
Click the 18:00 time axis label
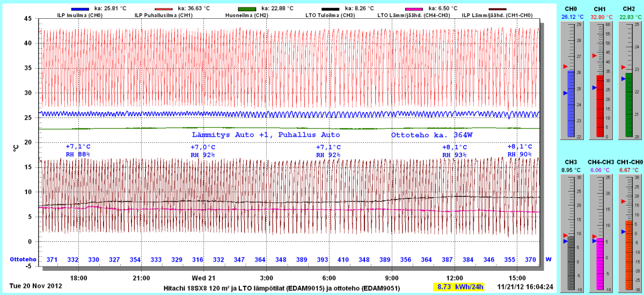click(79, 278)
